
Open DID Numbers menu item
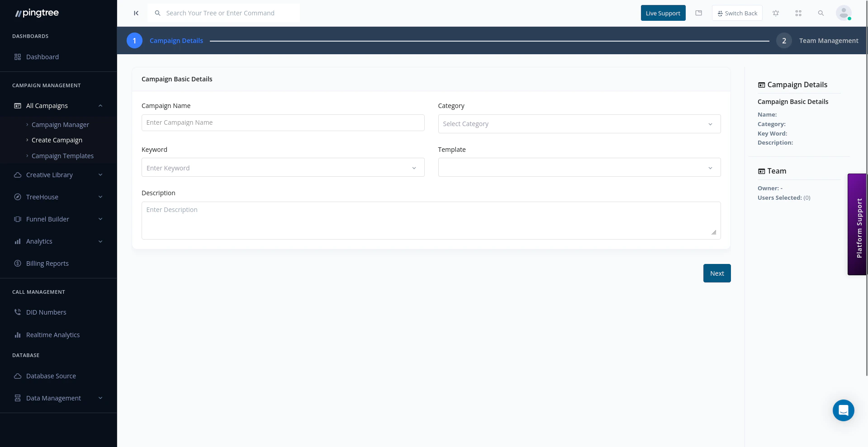[x=46, y=312]
